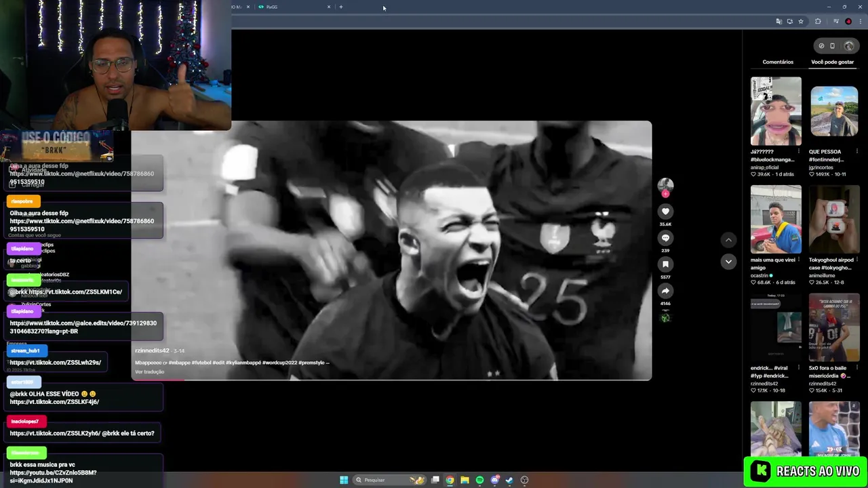Open the anirap_official bluelockmanga thumbnail
This screenshot has width=868, height=488.
776,111
